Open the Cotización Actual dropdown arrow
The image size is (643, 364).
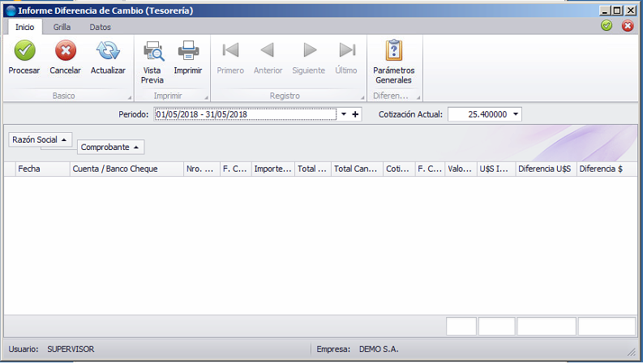click(x=516, y=114)
